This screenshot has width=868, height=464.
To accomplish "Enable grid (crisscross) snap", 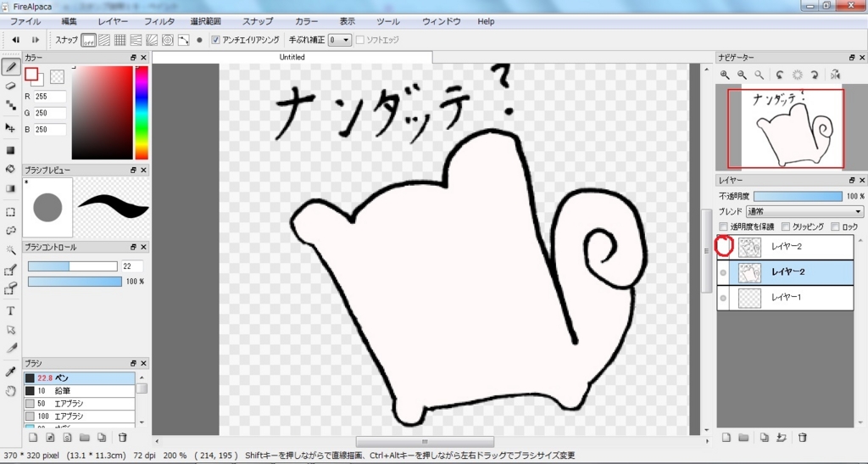I will (x=120, y=40).
